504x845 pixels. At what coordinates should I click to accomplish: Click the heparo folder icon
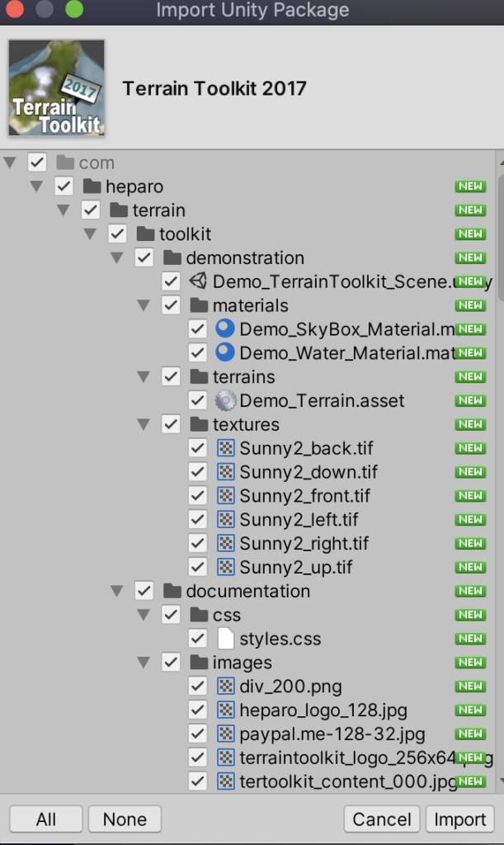92,186
